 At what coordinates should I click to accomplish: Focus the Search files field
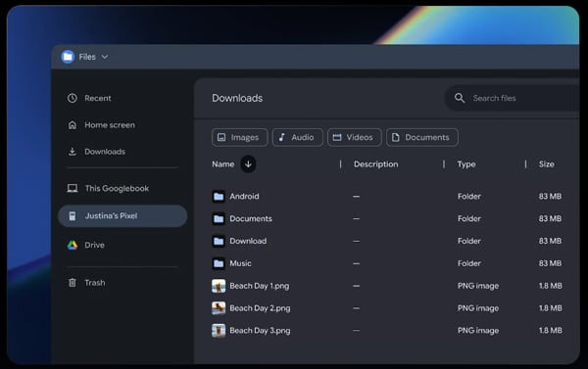(512, 98)
